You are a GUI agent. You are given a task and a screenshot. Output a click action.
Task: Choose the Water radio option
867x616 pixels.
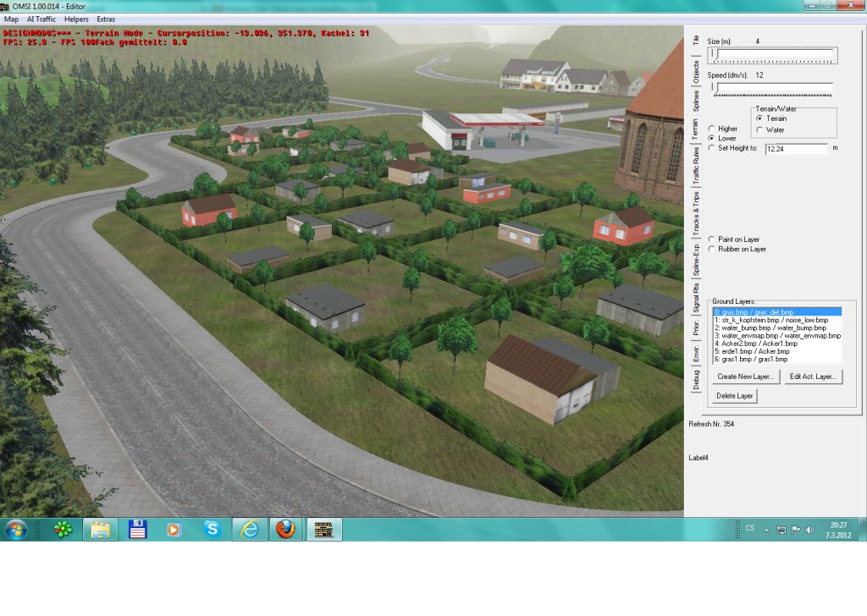(759, 130)
